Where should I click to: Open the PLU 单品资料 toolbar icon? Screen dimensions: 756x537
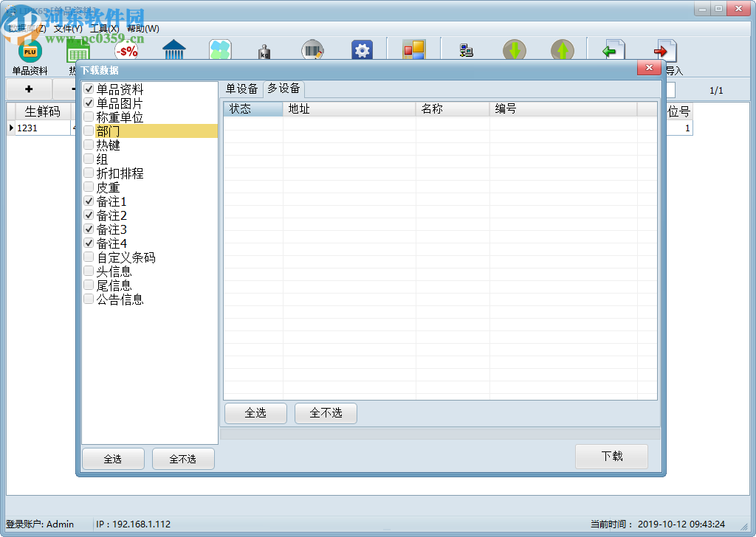(x=30, y=52)
